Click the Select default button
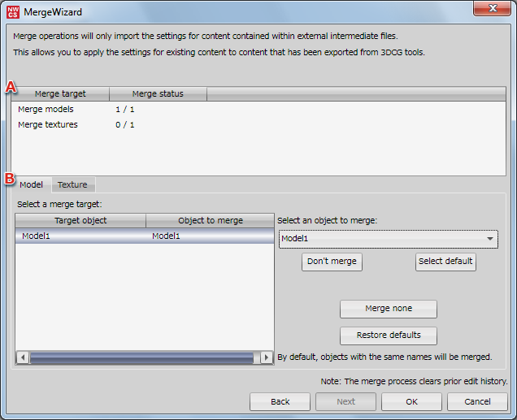 (445, 262)
